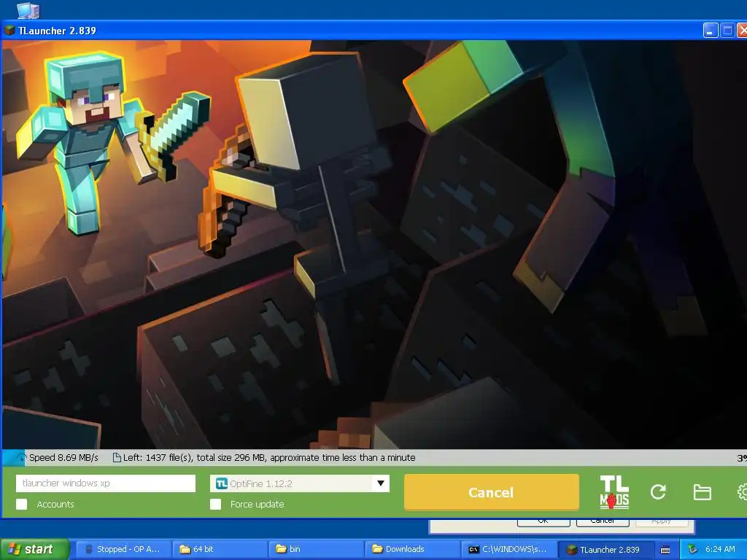747x560 pixels.
Task: Click the network tray icon beside clock
Action: tap(692, 549)
